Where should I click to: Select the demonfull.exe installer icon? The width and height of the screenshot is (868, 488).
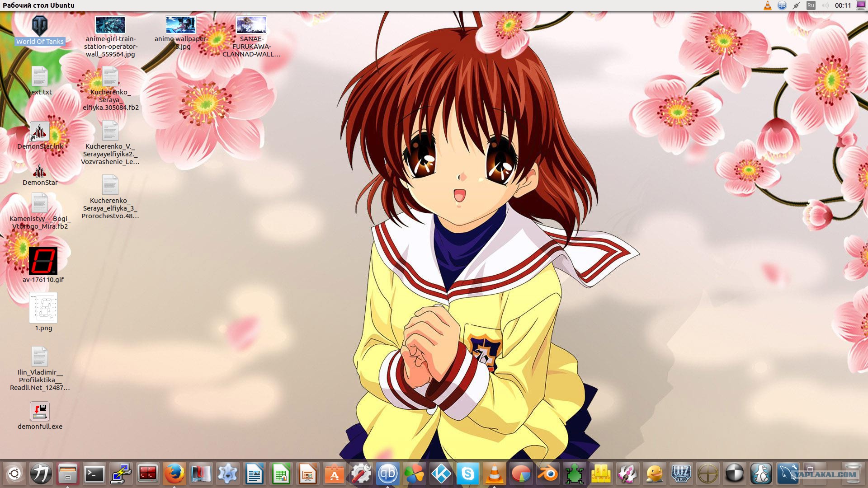[40, 411]
